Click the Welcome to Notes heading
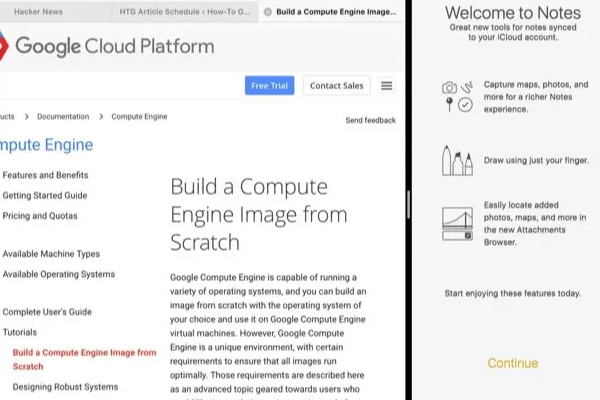 click(513, 13)
